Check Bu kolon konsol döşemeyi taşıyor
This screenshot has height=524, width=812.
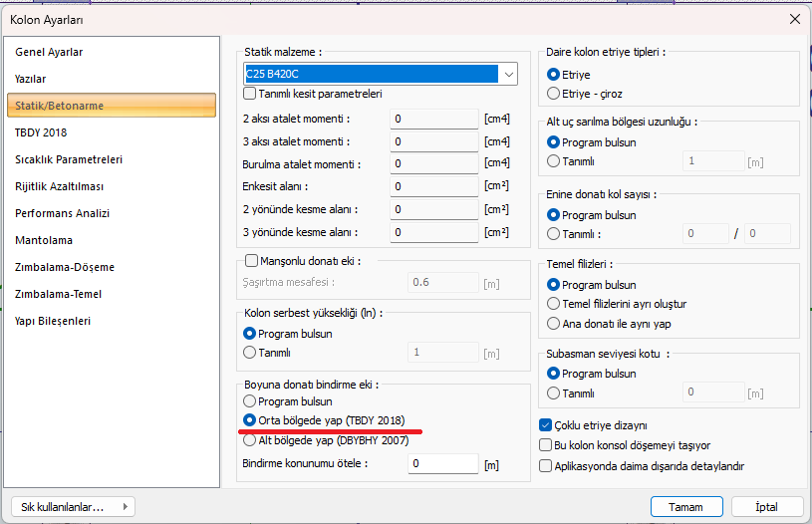click(546, 445)
